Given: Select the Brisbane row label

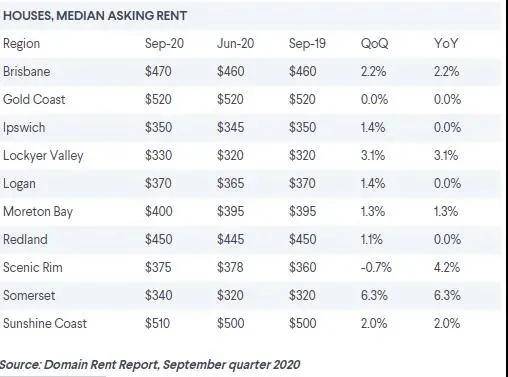Looking at the screenshot, I should tap(27, 71).
